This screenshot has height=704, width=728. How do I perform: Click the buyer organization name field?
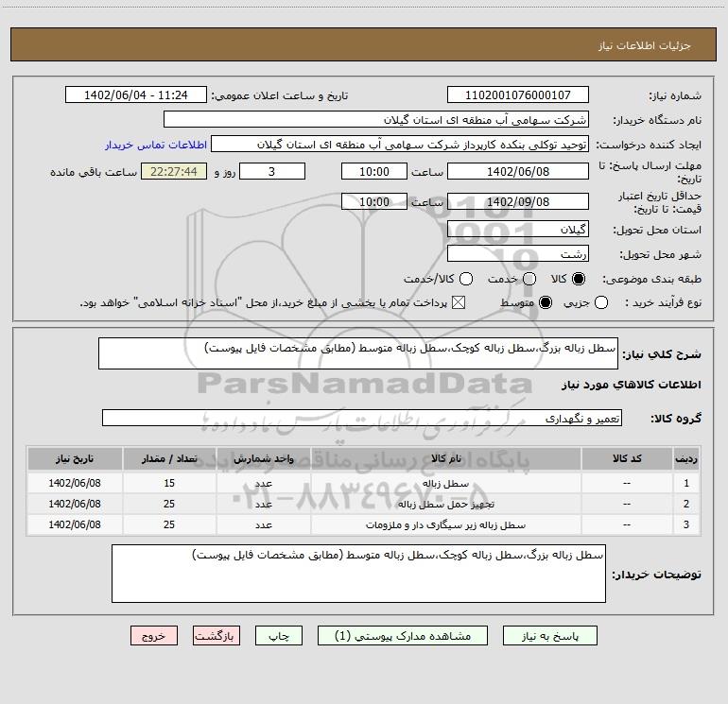pyautogui.click(x=376, y=120)
